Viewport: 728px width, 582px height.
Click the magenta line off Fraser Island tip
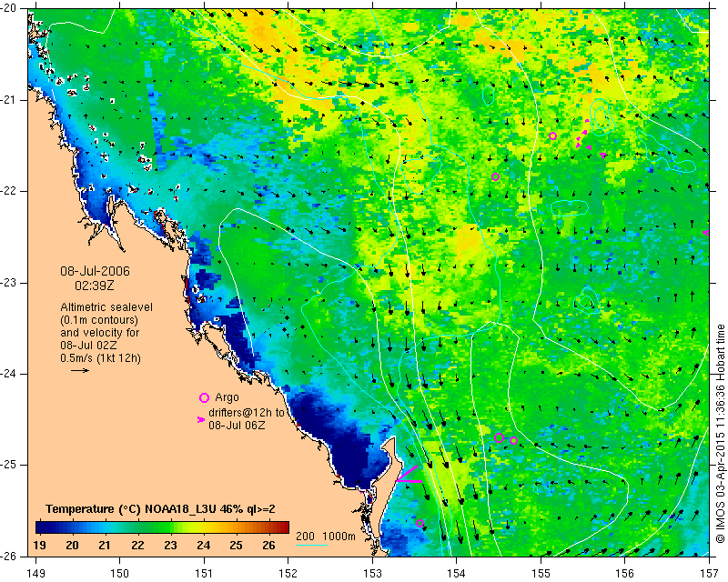408,475
